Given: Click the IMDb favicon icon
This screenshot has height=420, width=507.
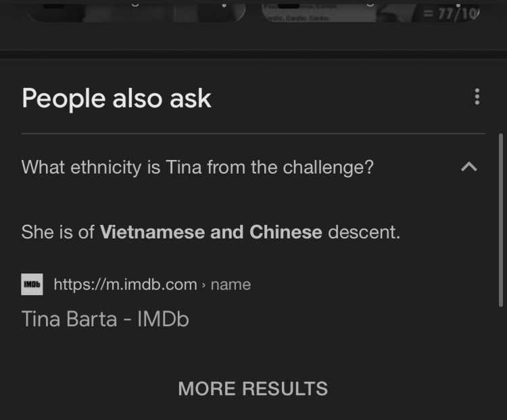Looking at the screenshot, I should click(32, 284).
